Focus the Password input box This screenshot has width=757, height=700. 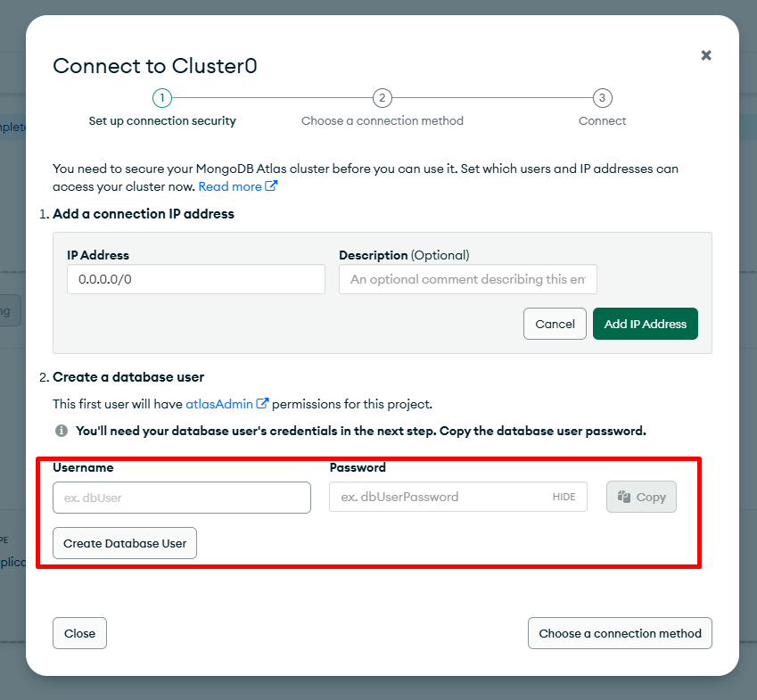point(437,497)
